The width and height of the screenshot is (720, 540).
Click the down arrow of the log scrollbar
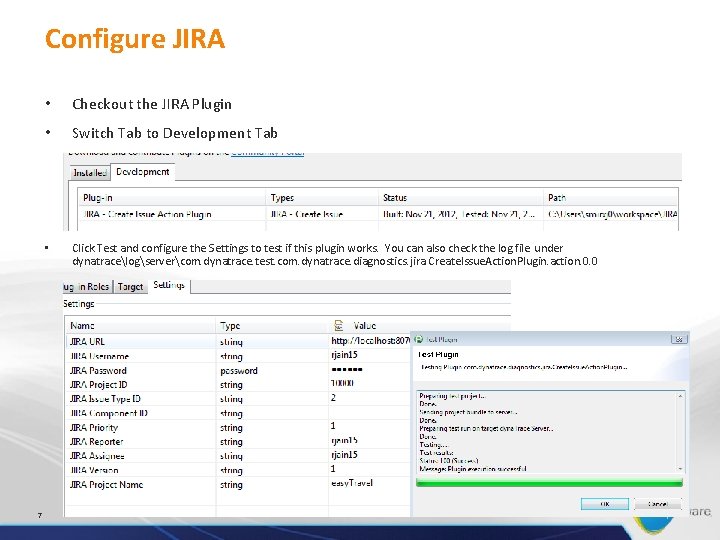pyautogui.click(x=680, y=469)
